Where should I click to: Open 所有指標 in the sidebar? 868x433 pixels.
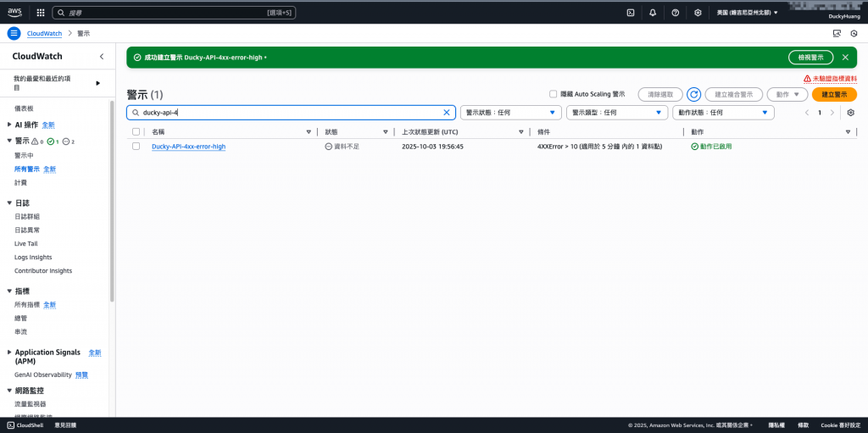(x=27, y=304)
